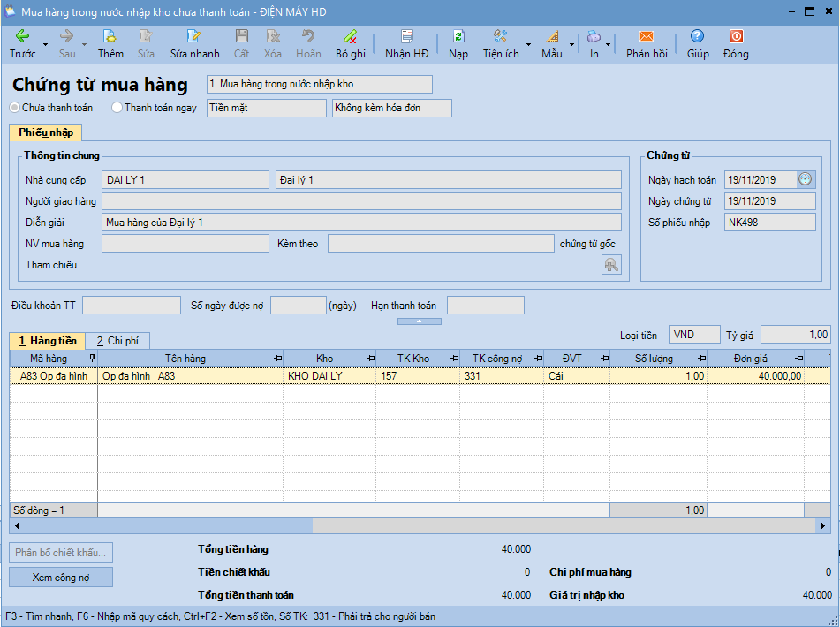Open help via Giúp icon
The width and height of the screenshot is (840, 627).
coord(697,36)
